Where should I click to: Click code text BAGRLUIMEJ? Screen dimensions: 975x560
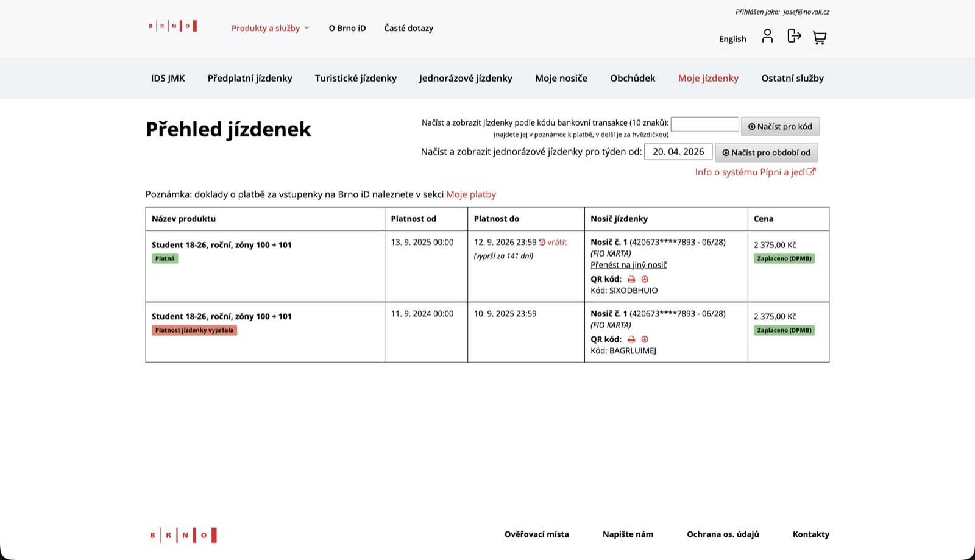[633, 351]
